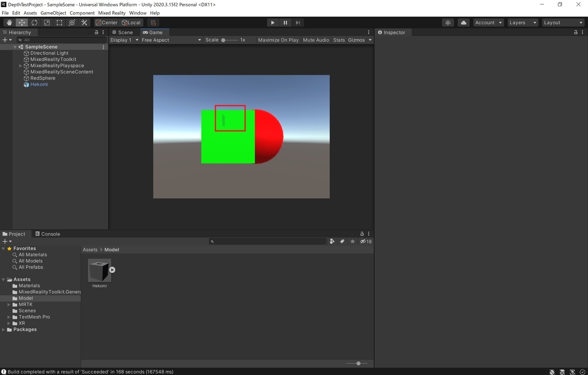
Task: Select the Hand tool
Action: (x=9, y=23)
